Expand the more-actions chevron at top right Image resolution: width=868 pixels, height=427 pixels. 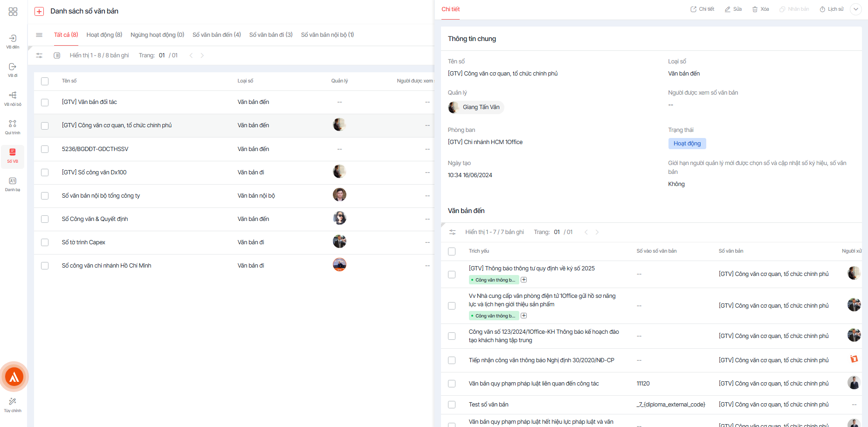(x=856, y=9)
